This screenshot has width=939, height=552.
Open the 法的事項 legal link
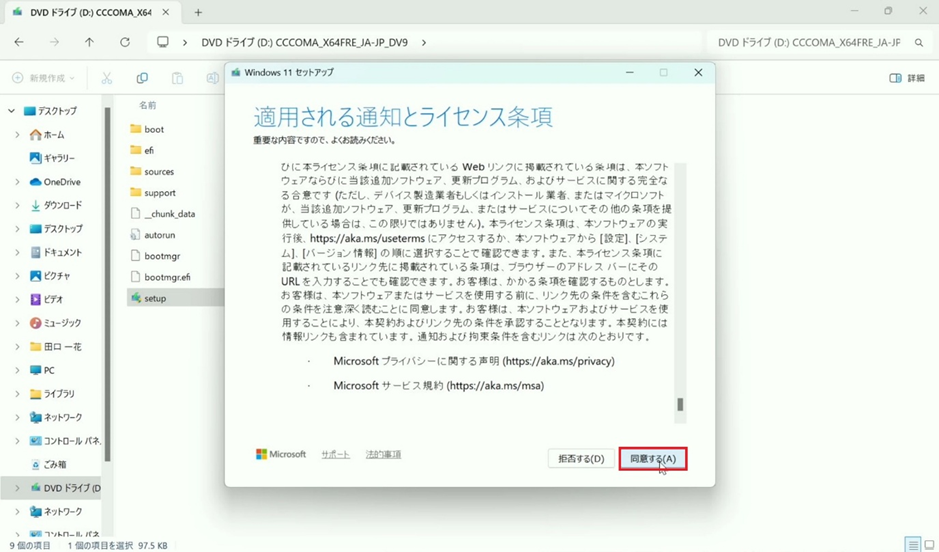pos(383,455)
